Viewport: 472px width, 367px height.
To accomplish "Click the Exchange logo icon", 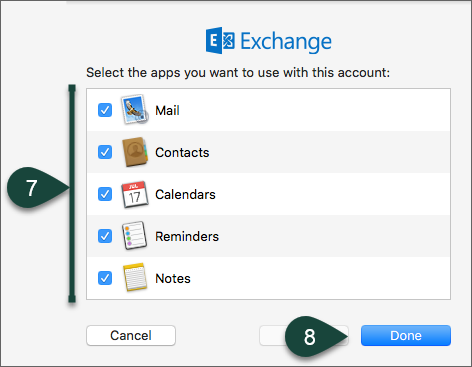I will coord(220,41).
